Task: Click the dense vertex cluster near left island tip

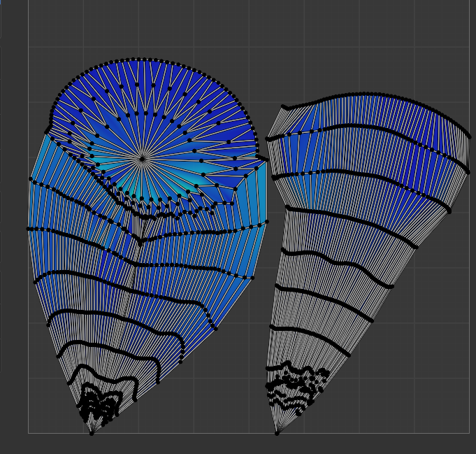Action: [x=96, y=404]
